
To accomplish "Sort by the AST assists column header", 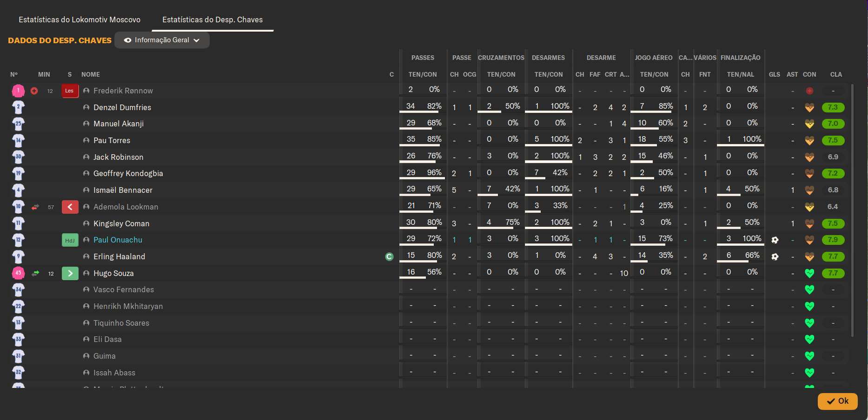I will pos(792,74).
